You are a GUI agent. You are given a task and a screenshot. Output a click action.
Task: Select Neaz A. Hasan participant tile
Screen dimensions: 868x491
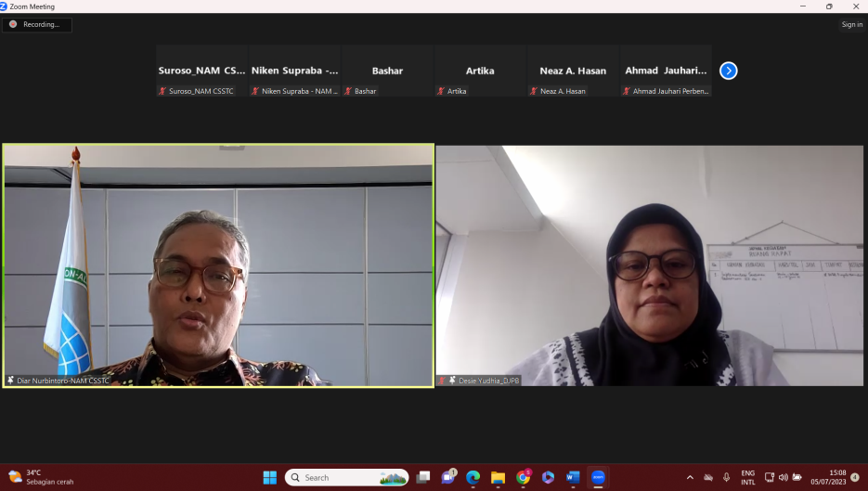573,71
